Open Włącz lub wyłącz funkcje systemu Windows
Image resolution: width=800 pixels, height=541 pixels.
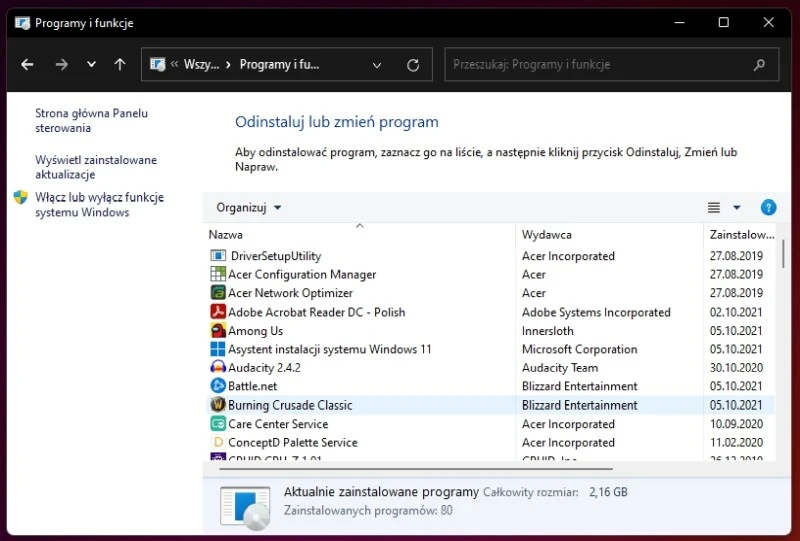pyautogui.click(x=99, y=205)
